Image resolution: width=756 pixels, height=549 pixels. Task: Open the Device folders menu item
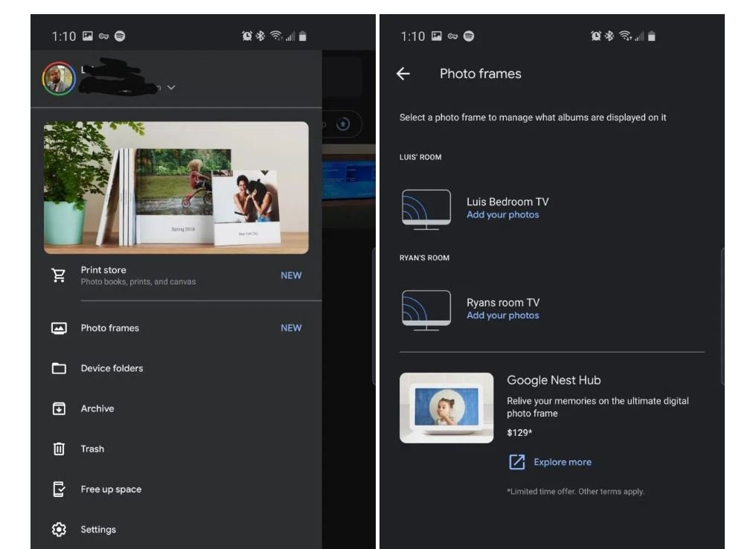coord(112,368)
